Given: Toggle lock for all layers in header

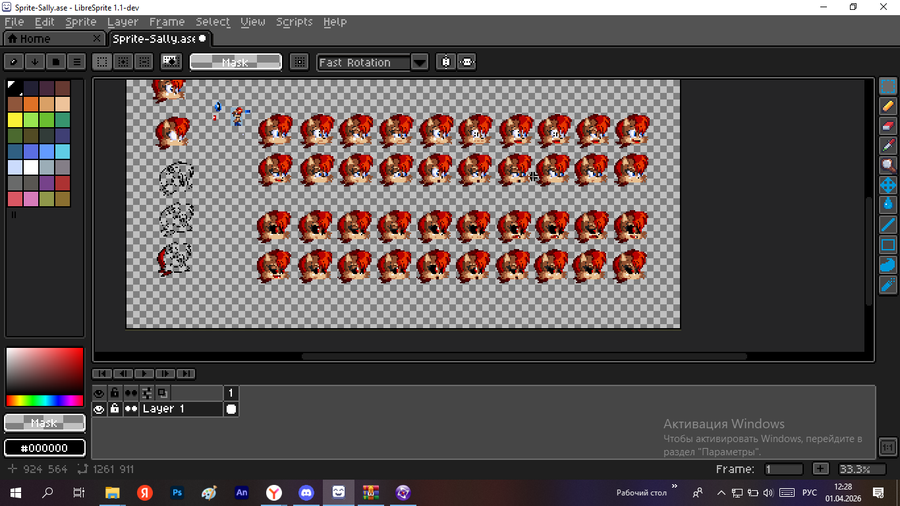Looking at the screenshot, I should 114,393.
